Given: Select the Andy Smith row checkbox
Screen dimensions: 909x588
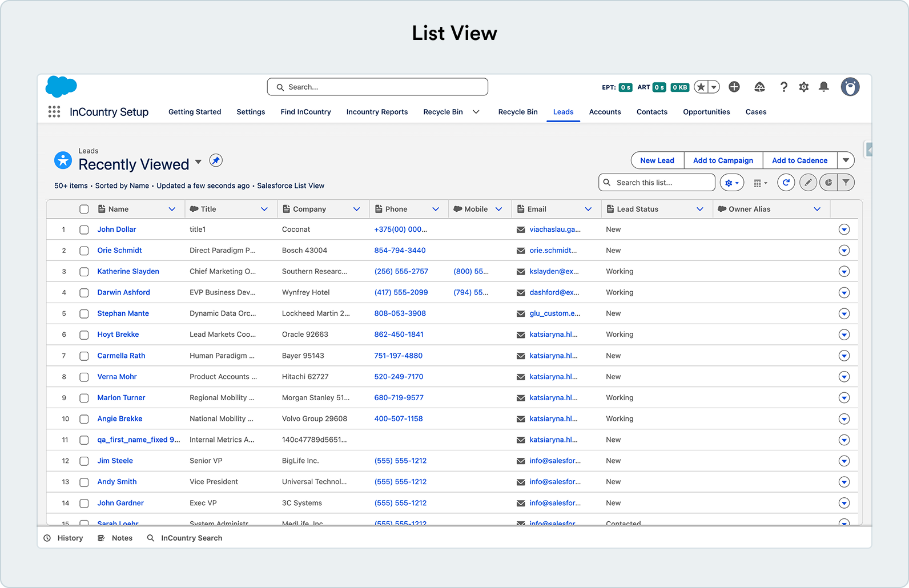Looking at the screenshot, I should (84, 482).
